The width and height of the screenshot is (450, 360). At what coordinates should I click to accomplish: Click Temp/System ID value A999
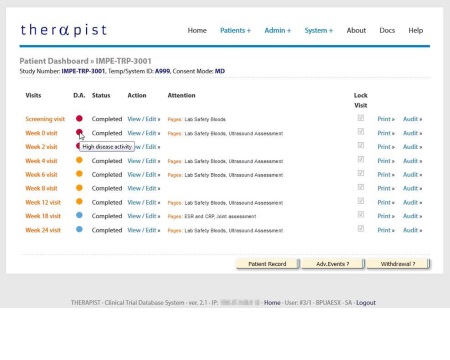pyautogui.click(x=162, y=71)
